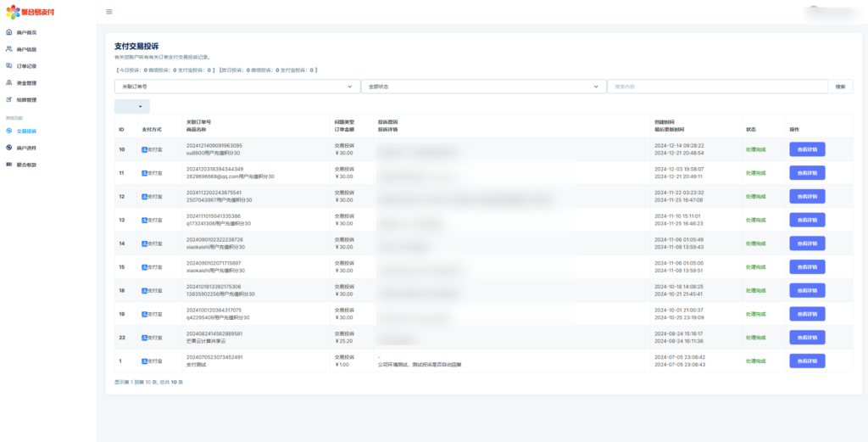View details for complaint ID 10
The height and width of the screenshot is (442, 868).
(806, 149)
